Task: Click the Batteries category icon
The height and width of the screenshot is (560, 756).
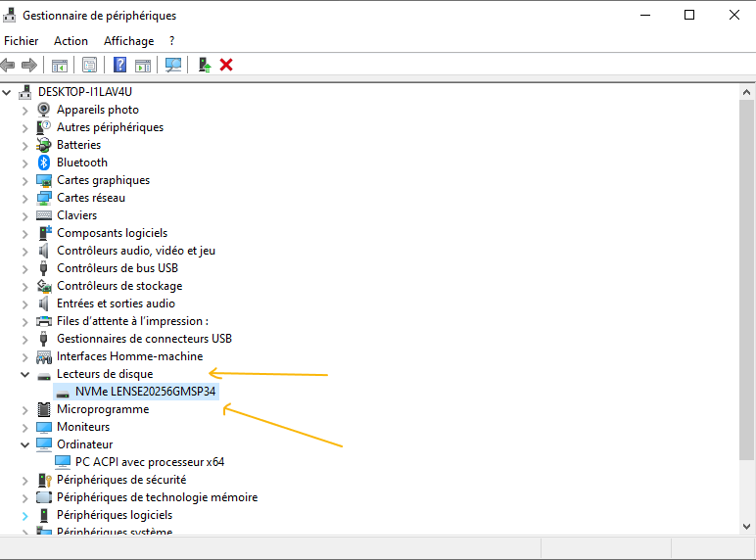Action: 44,145
